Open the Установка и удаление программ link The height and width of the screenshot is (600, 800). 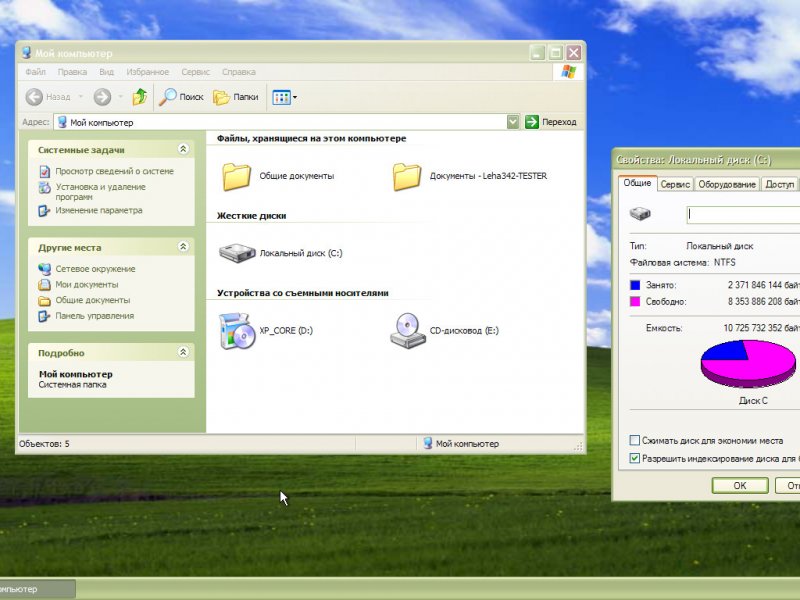pyautogui.click(x=101, y=192)
